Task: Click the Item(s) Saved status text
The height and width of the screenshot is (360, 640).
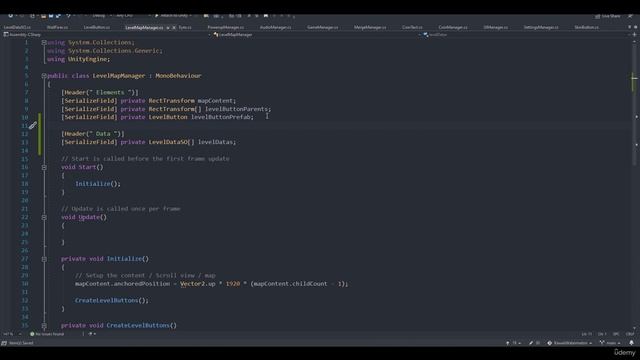Action: 21,343
